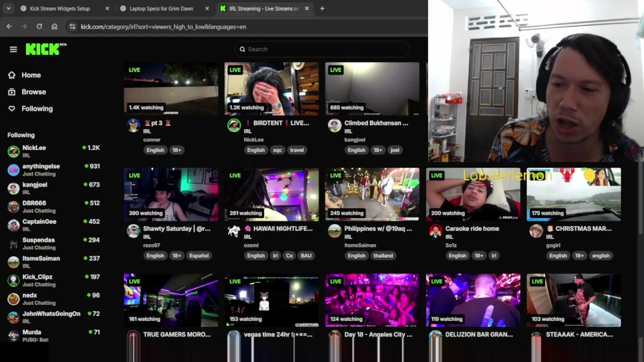Screen dimensions: 644x362
Task: Open Climbed Bukhansan stream thumbnail
Action: tap(372, 88)
